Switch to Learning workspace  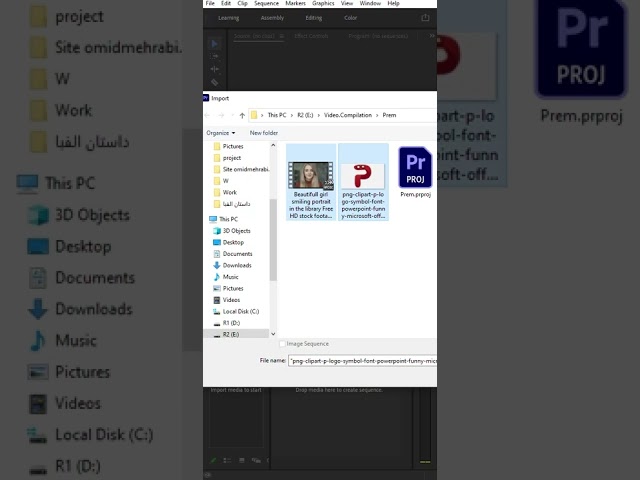click(x=229, y=18)
